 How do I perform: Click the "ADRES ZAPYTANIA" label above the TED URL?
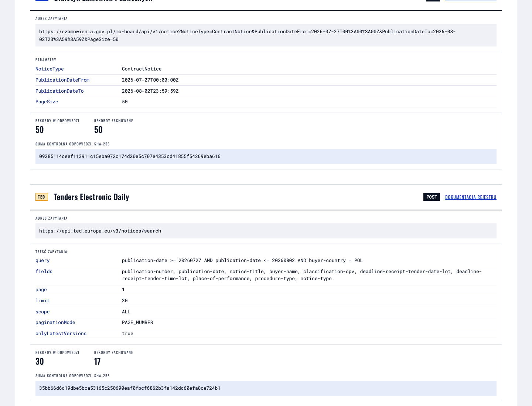click(x=51, y=218)
